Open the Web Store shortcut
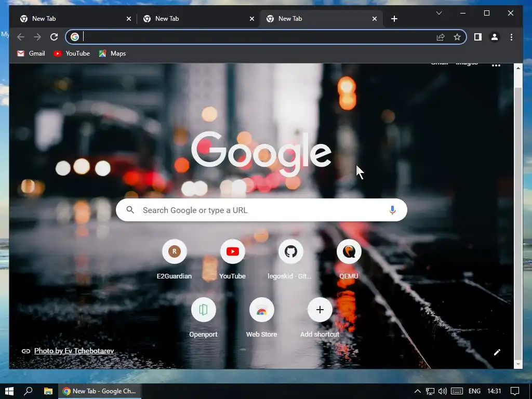Image resolution: width=532 pixels, height=399 pixels. tap(261, 318)
